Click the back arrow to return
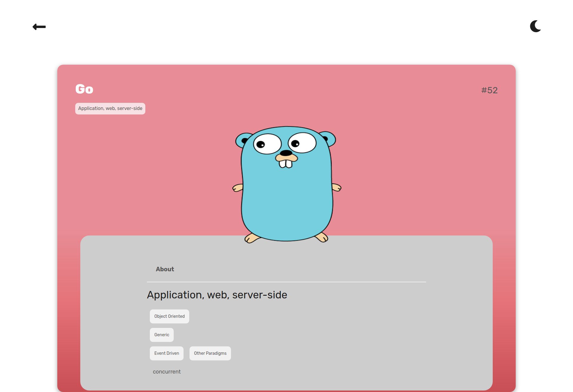573x392 pixels. [39, 27]
